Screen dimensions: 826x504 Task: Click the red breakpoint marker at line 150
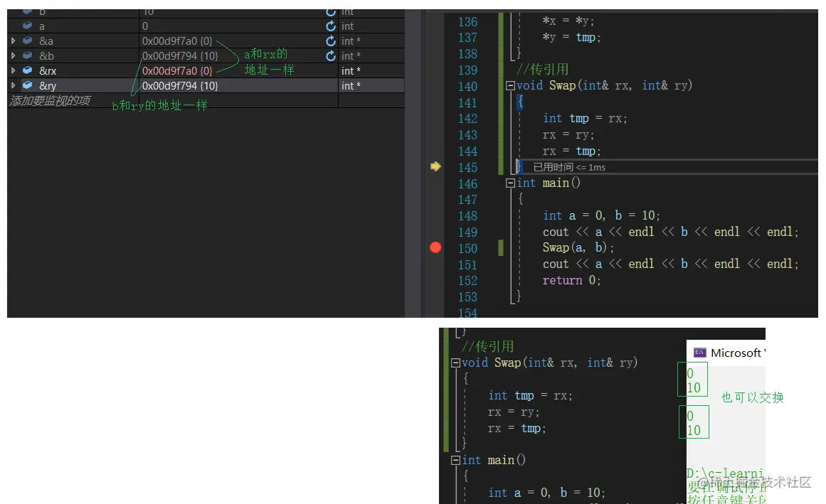[x=435, y=248]
